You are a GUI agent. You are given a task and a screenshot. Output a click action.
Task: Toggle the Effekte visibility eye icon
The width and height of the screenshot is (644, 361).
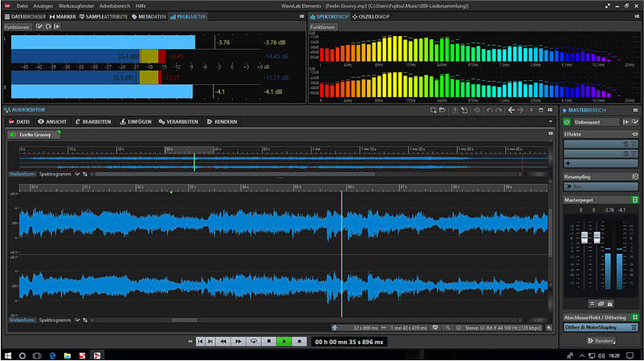click(634, 134)
